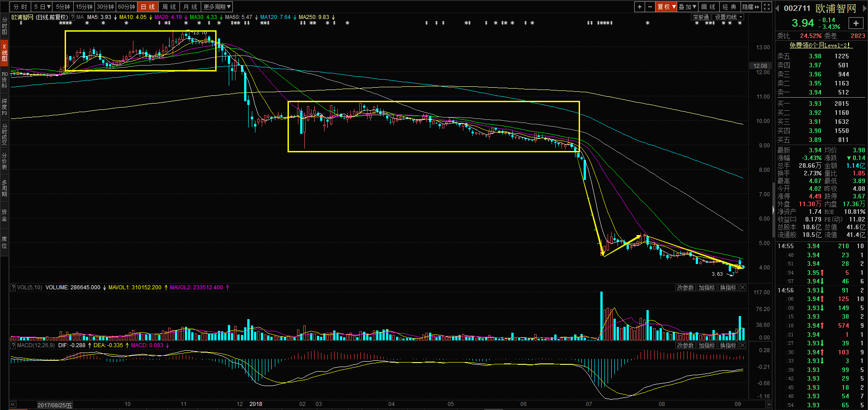Switch to the 周线 weekly tab
868x410 pixels.
click(169, 7)
